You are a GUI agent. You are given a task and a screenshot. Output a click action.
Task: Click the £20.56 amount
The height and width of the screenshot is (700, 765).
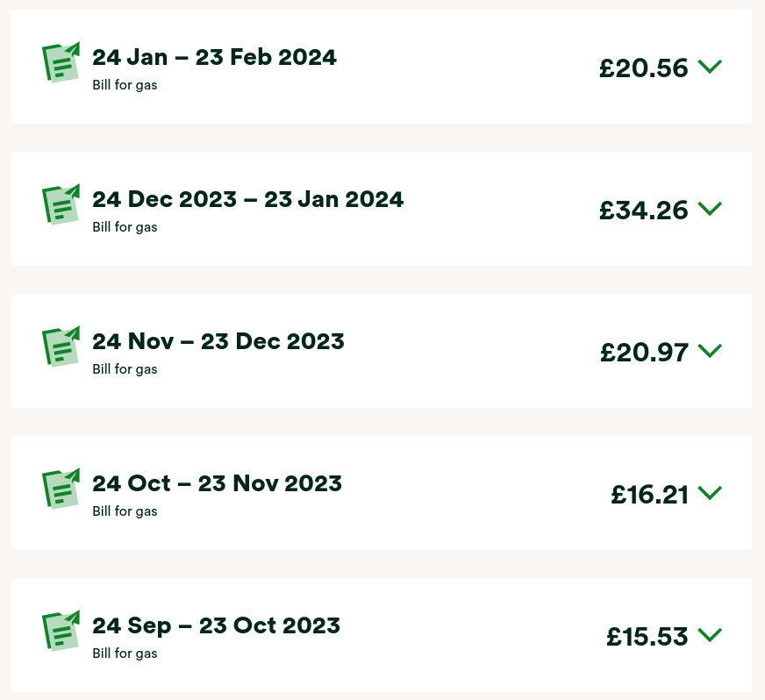tap(643, 68)
